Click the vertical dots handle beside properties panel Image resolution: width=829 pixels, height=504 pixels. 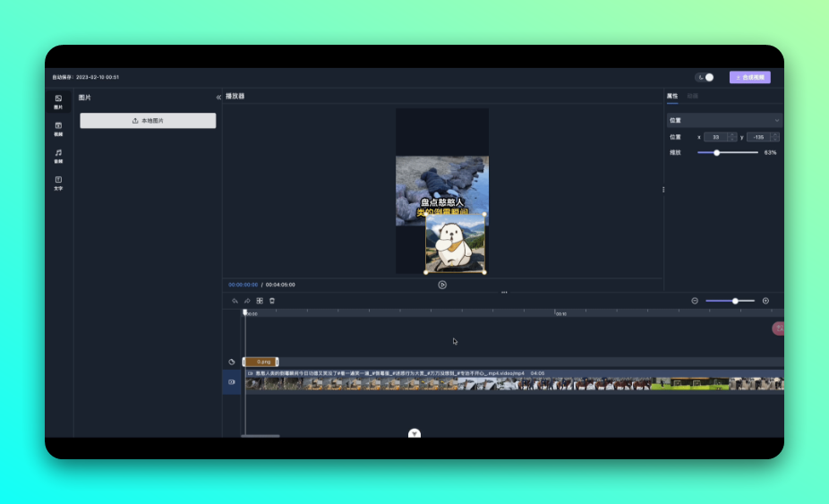(663, 189)
